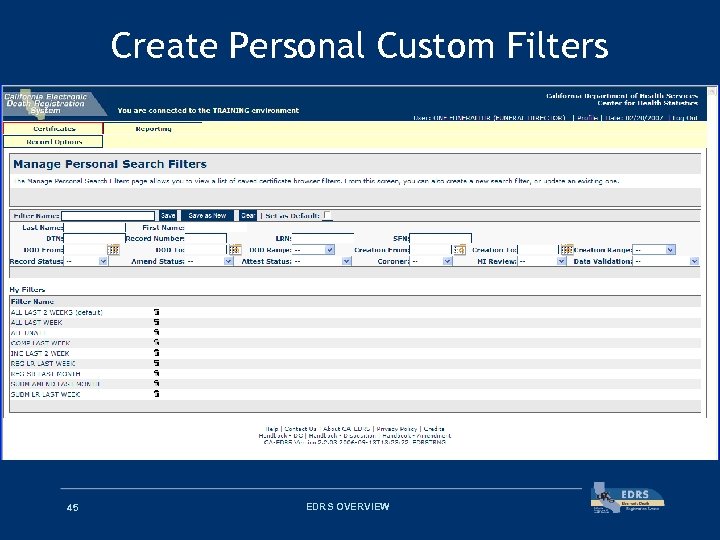Open the Attest Status dropdown

[321, 261]
